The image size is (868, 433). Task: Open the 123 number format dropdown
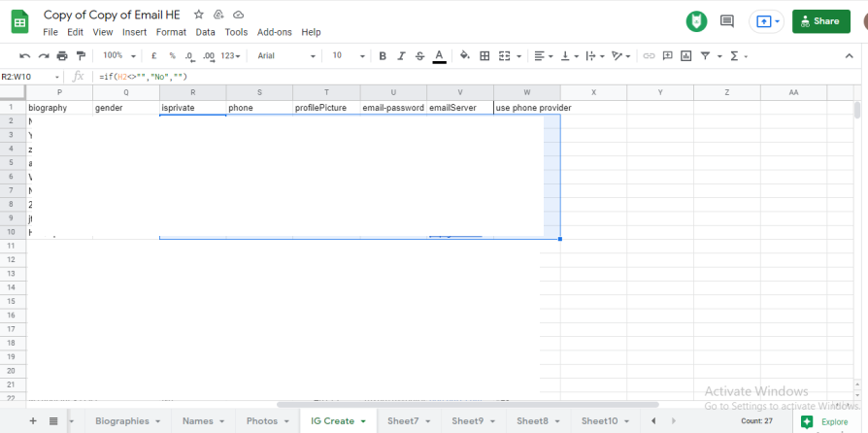[x=230, y=56]
